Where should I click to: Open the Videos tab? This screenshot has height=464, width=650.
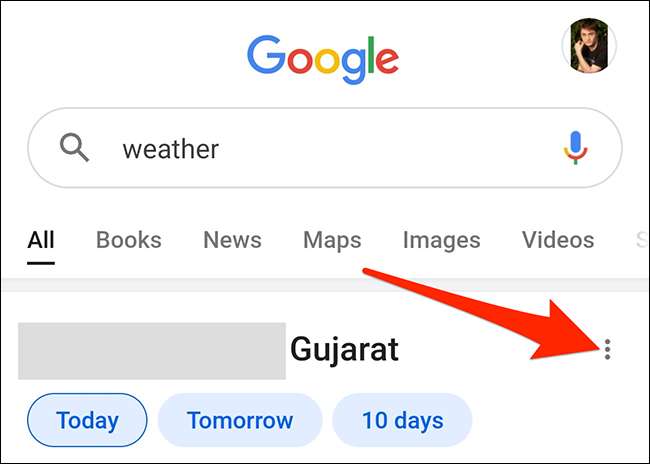(x=558, y=240)
